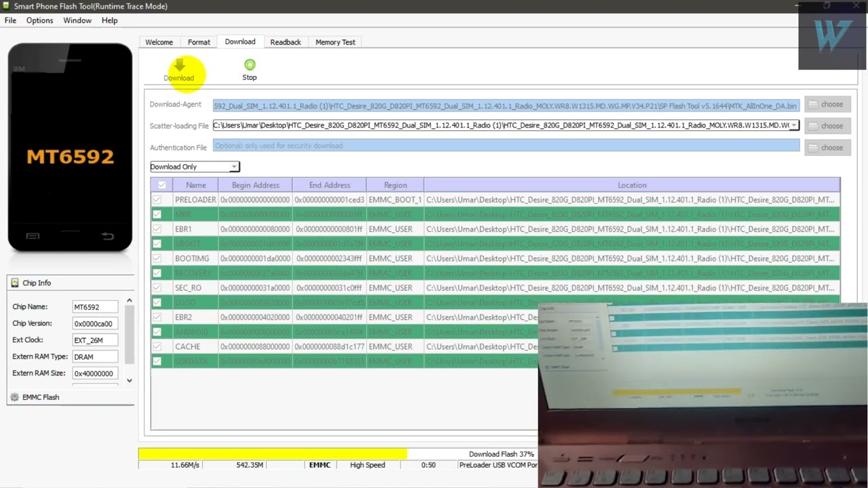Click choose button for Download-Agent
868x488 pixels.
827,104
